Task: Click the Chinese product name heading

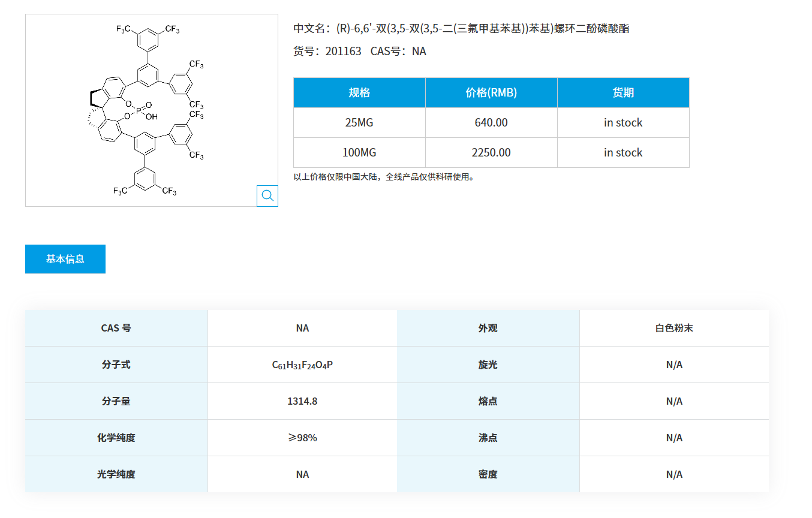Action: point(462,28)
